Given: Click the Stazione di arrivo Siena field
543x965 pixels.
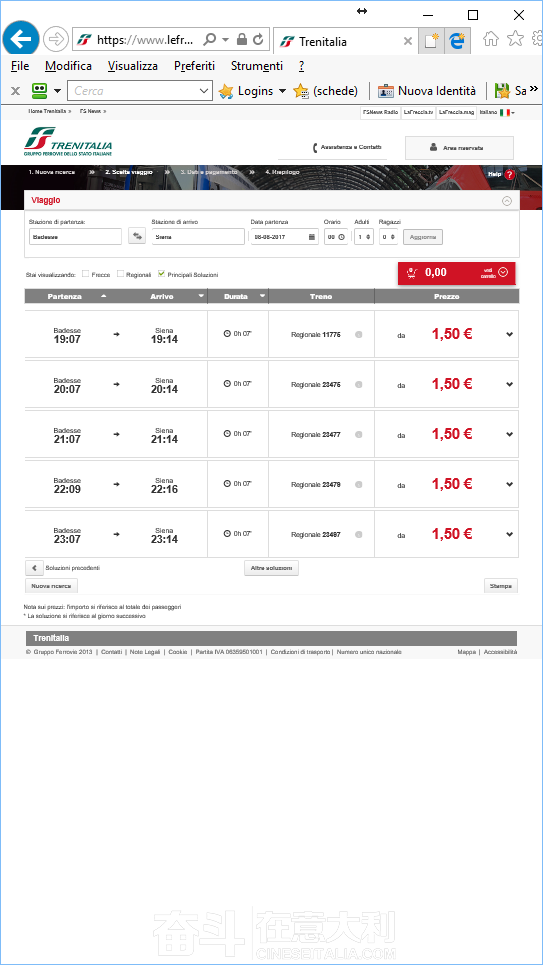Looking at the screenshot, I should click(x=198, y=236).
